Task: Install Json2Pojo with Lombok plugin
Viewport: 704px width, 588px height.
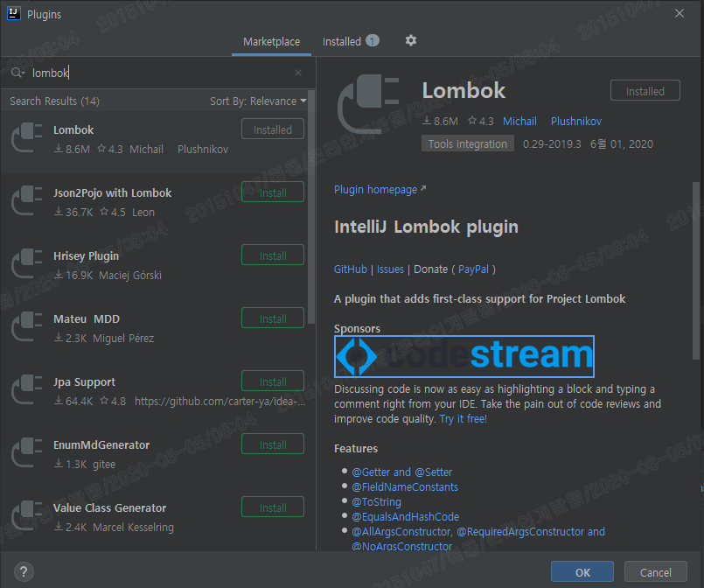Action: click(273, 192)
